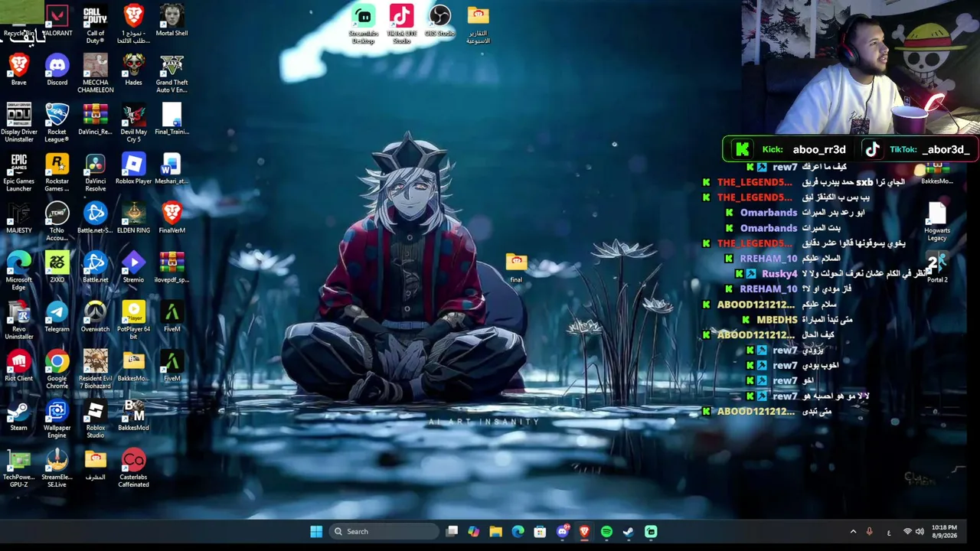Image resolution: width=980 pixels, height=551 pixels.
Task: Select the Hogwarts Legacy file icon
Action: click(937, 222)
